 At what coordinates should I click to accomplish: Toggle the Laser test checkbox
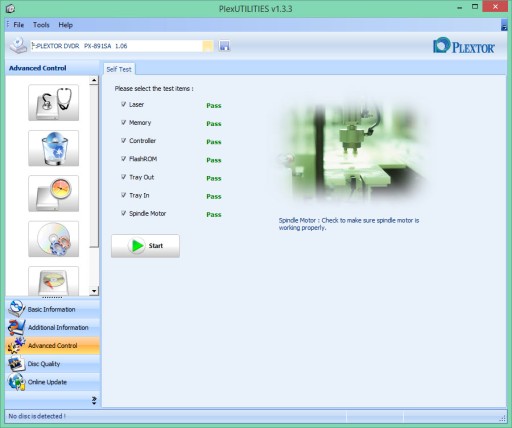(124, 104)
